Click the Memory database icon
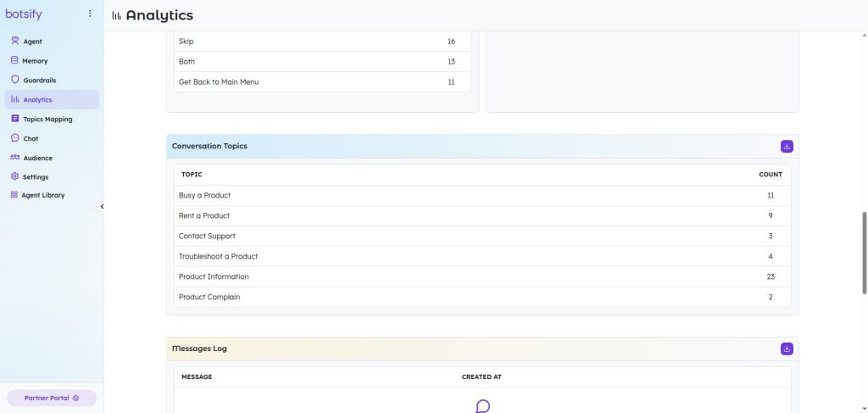This screenshot has height=413, width=868. click(14, 60)
